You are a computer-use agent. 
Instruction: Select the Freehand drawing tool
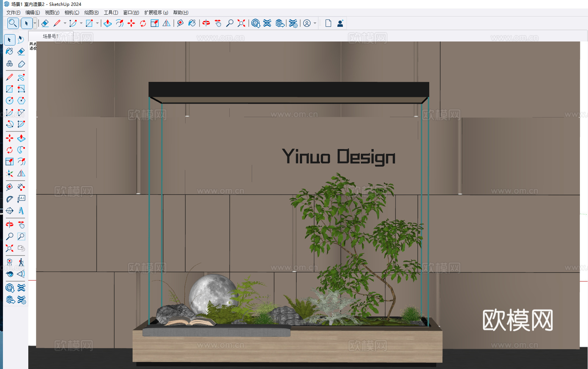pyautogui.click(x=21, y=77)
